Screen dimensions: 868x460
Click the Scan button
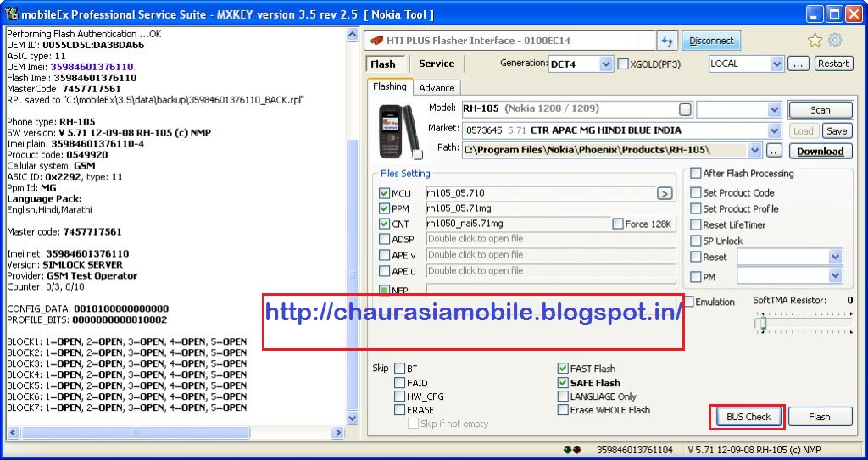click(x=821, y=110)
